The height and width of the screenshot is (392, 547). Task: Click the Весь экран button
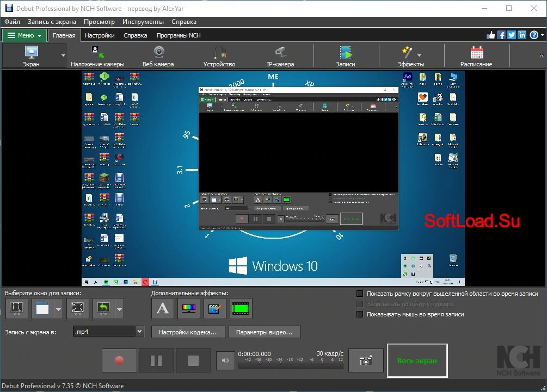417,360
